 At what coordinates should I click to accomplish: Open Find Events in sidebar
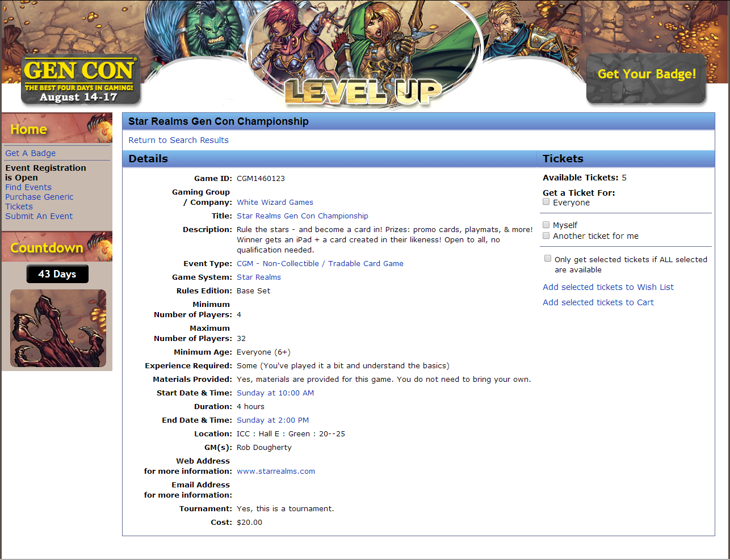[28, 187]
